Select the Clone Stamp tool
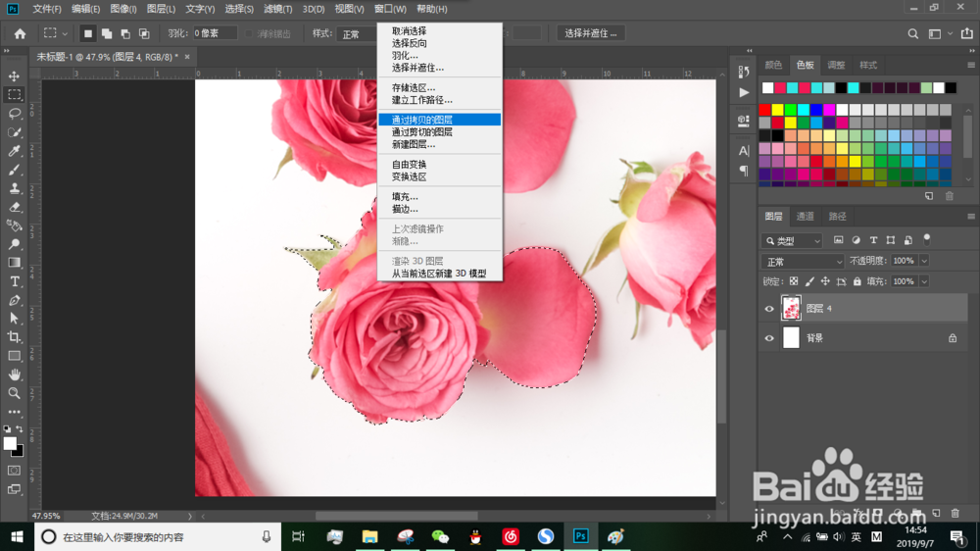The width and height of the screenshot is (980, 551). [14, 188]
